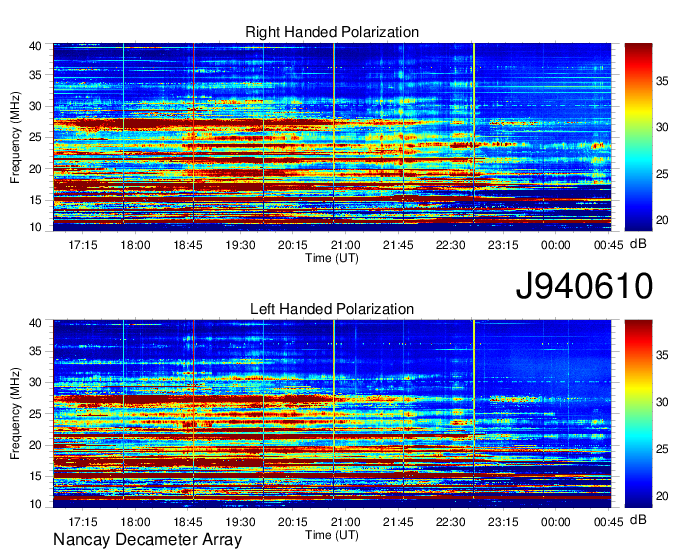Click the 25 dB value on bottom colorbar
The width and height of the screenshot is (680, 552).
point(662,449)
